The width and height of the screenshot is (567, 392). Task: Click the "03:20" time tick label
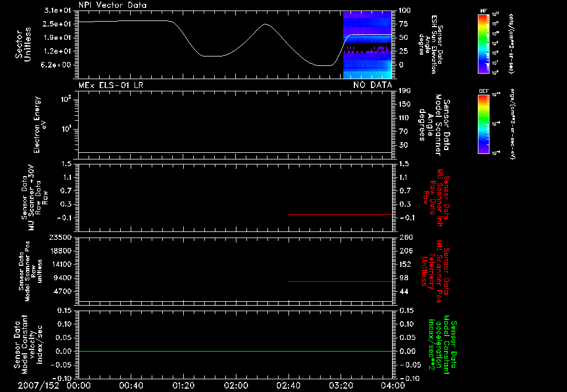tap(341, 385)
